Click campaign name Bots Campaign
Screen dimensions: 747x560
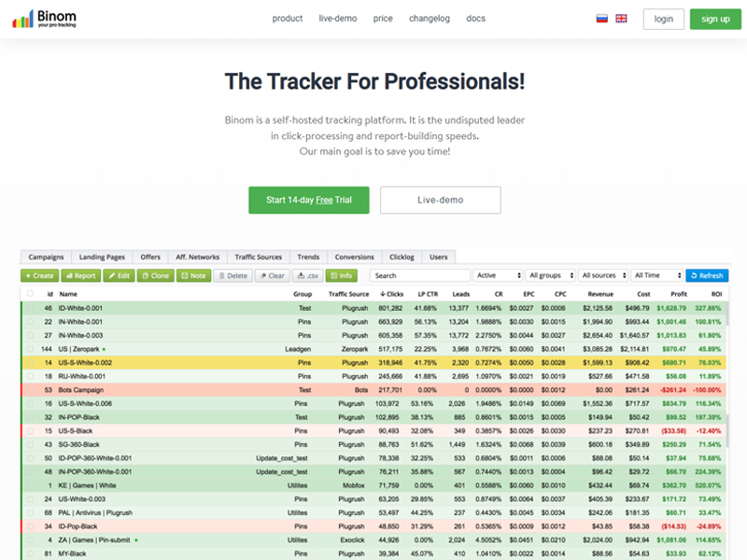tap(80, 390)
